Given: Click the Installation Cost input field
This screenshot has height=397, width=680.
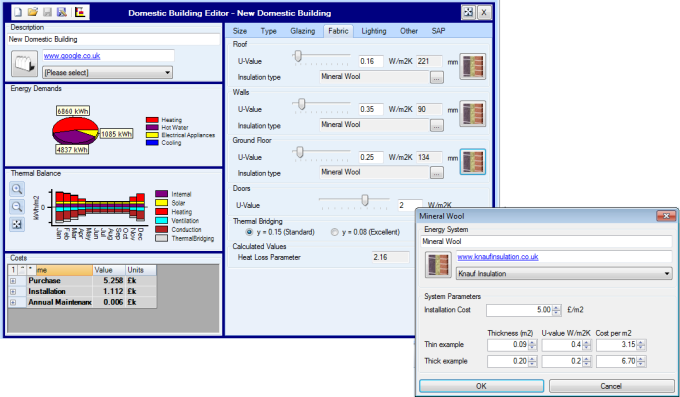Looking at the screenshot, I should (x=519, y=310).
